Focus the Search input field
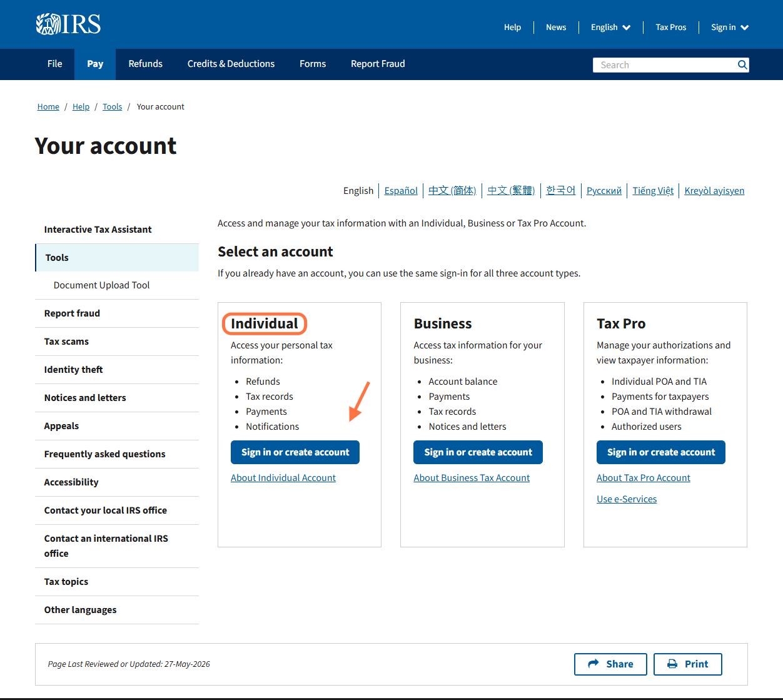 664,64
